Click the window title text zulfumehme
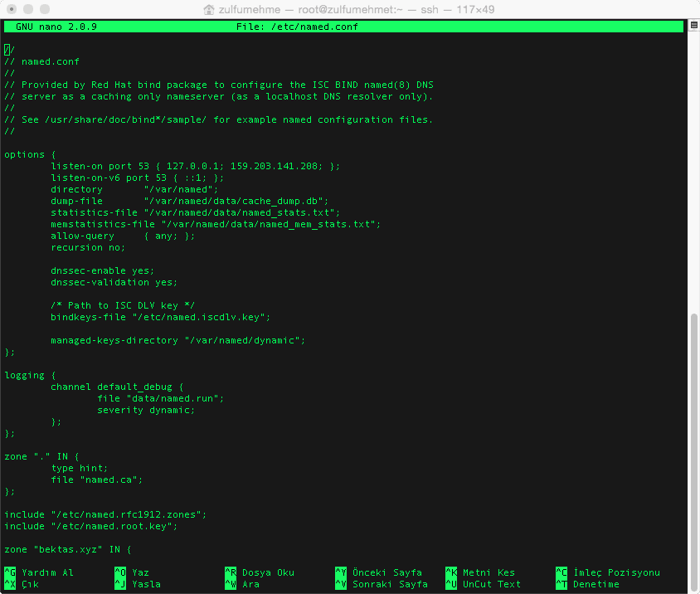 [250, 9]
